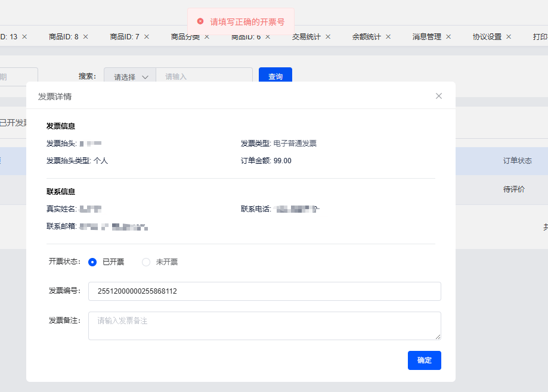Close the 商品ID: 8 tab with its × icon
Screen dimensions: 548x392
tap(84, 36)
